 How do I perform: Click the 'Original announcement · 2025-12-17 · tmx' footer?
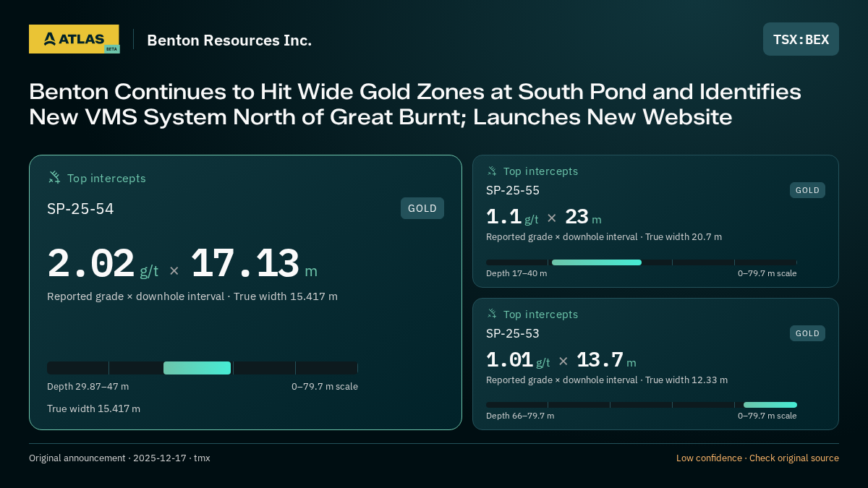119,458
